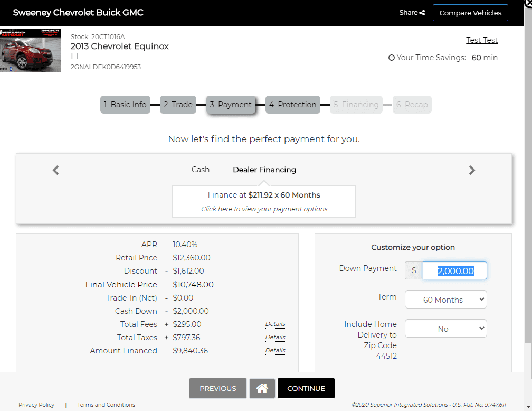
Task: Click the Final Vehicle Price $10,748.00 value
Action: tap(193, 285)
